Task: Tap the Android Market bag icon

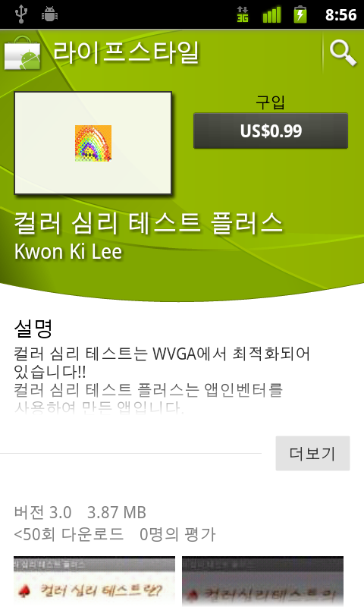Action: coord(23,54)
